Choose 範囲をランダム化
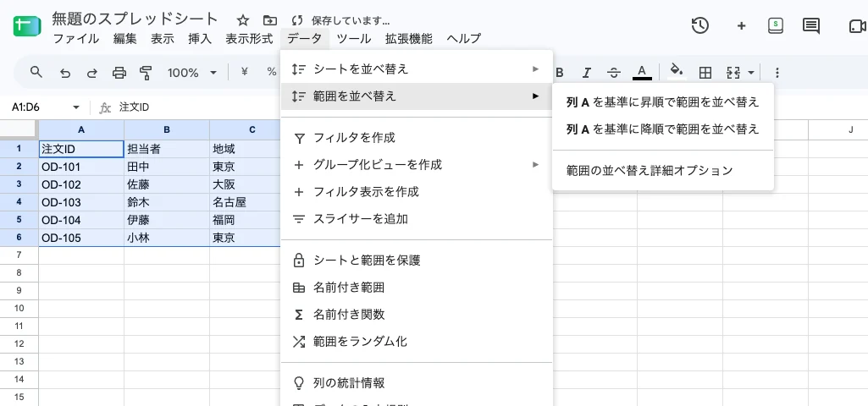Screen dimensions: 868x406 [417, 342]
